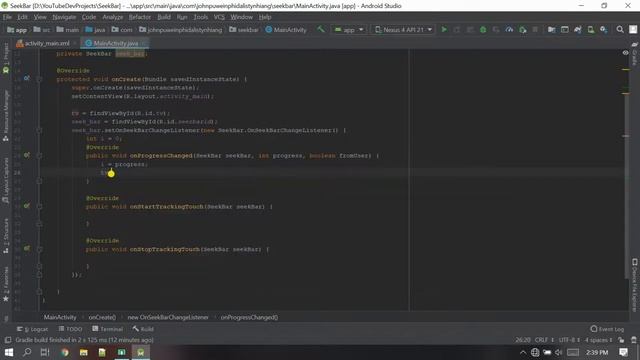Start debugging with the green bug icon

click(x=483, y=30)
